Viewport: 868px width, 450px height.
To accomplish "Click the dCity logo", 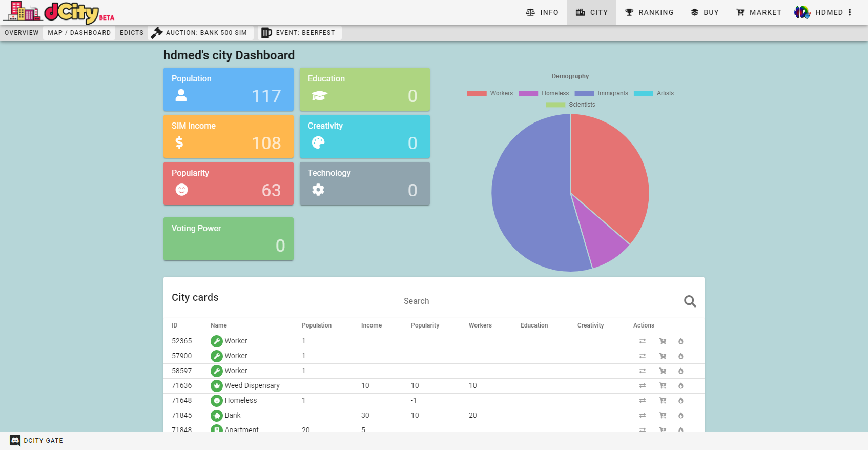I will point(58,12).
